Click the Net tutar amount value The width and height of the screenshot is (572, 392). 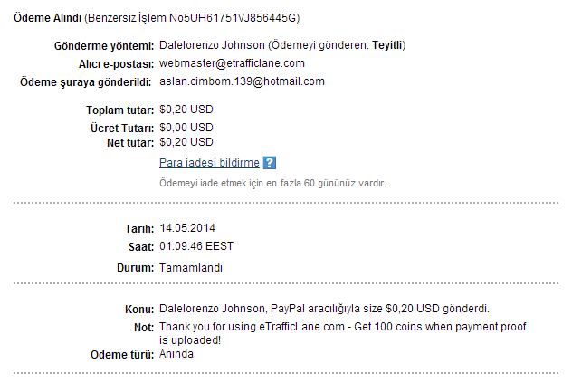pos(186,142)
